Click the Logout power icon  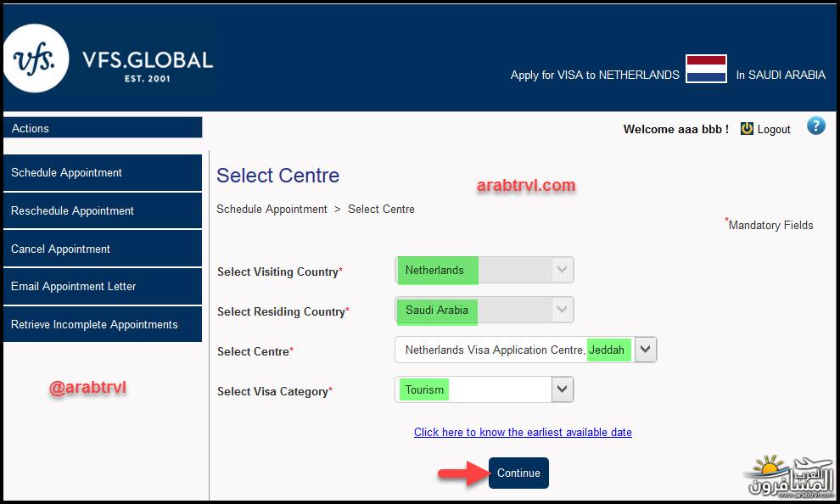pos(747,128)
